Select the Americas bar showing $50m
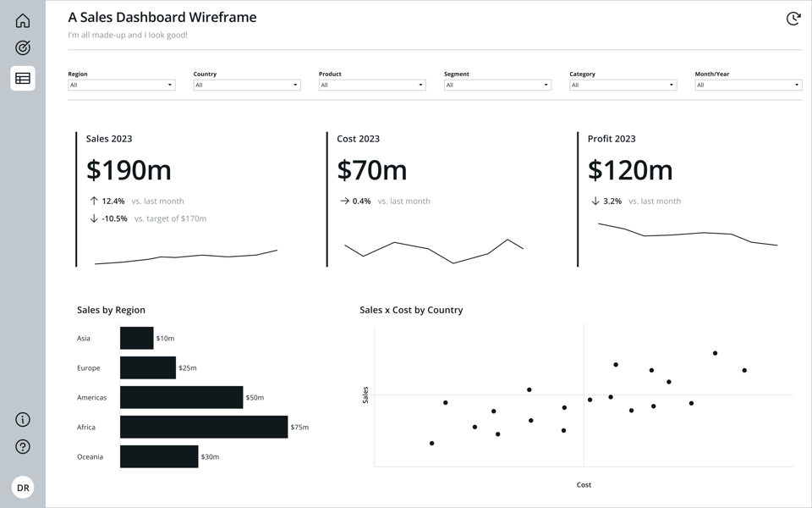The height and width of the screenshot is (508, 812). click(181, 397)
